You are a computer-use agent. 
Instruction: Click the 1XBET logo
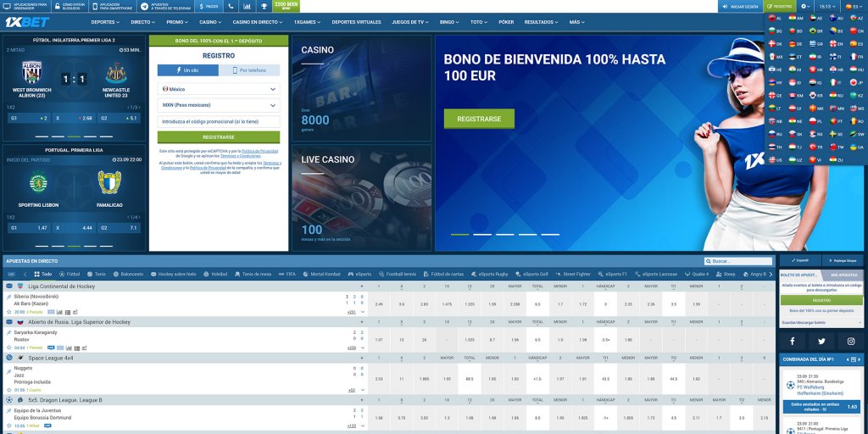[x=26, y=22]
